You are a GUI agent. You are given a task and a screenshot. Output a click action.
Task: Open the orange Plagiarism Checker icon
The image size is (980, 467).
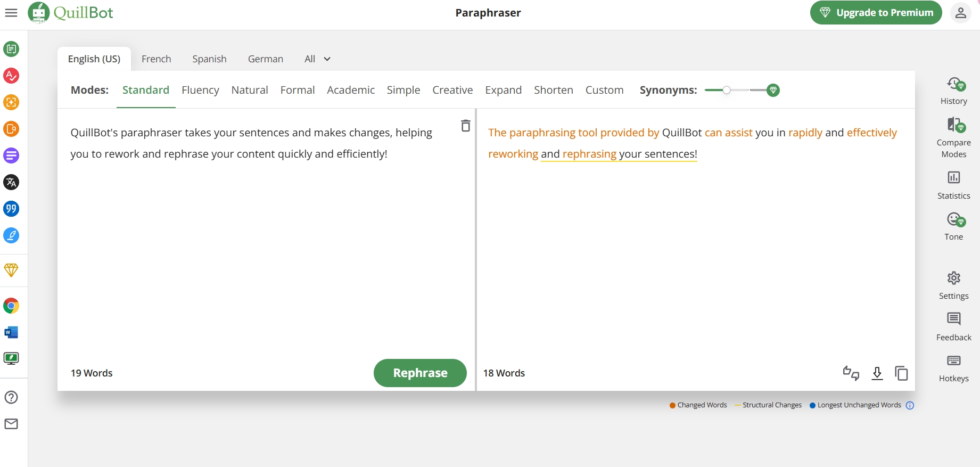tap(11, 102)
